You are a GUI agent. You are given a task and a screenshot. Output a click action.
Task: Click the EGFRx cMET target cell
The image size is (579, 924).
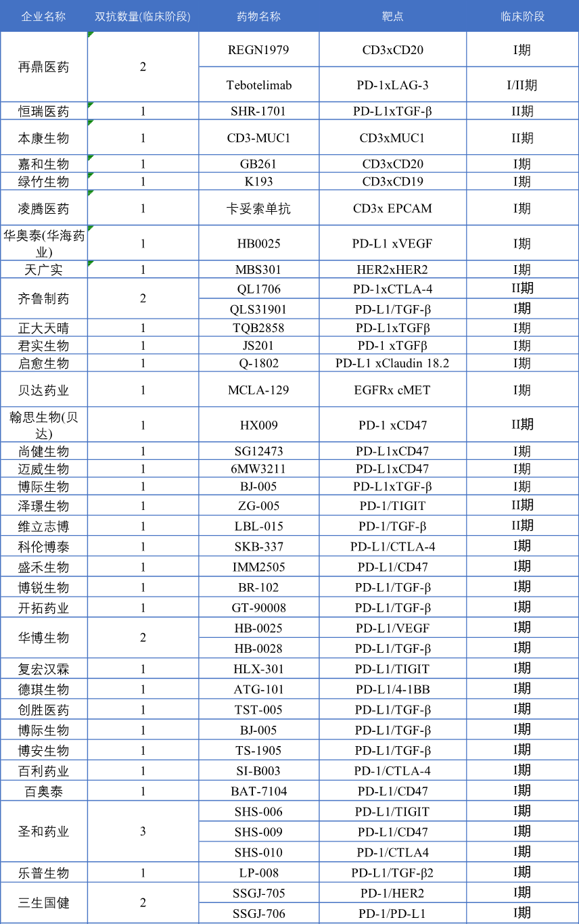coord(393,389)
